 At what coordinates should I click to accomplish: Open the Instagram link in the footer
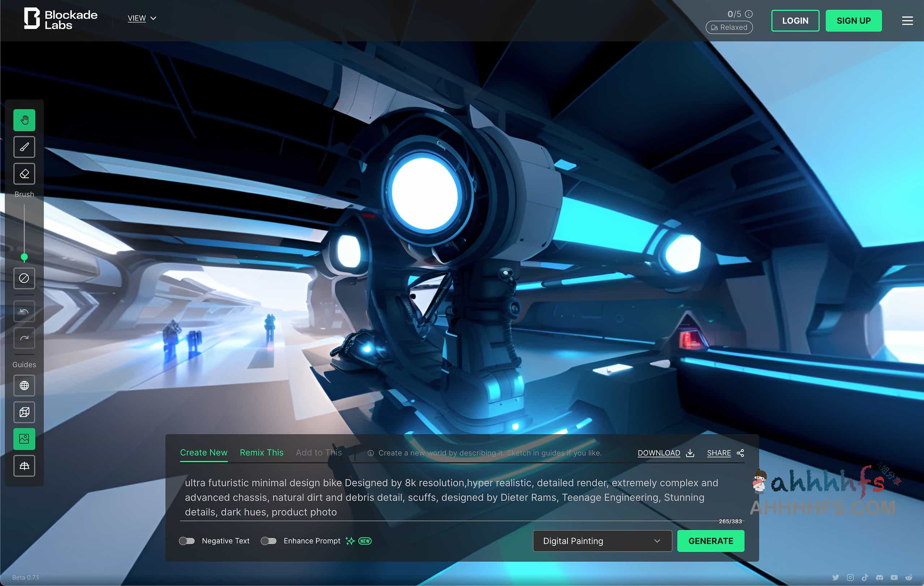(850, 578)
